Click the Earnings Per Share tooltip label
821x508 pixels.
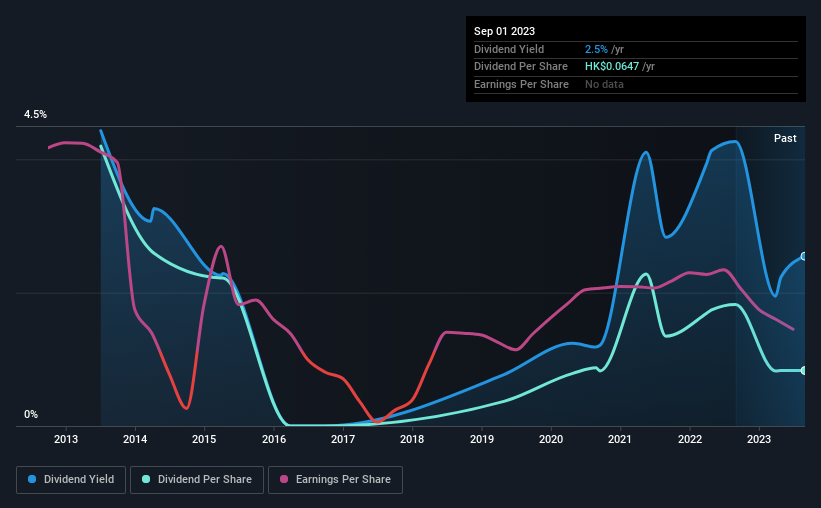[522, 84]
